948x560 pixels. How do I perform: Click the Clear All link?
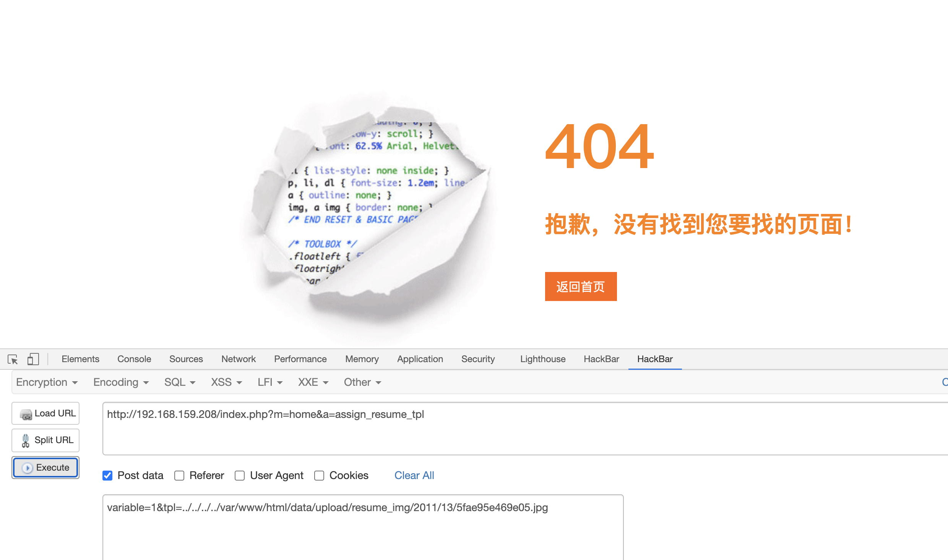tap(414, 476)
